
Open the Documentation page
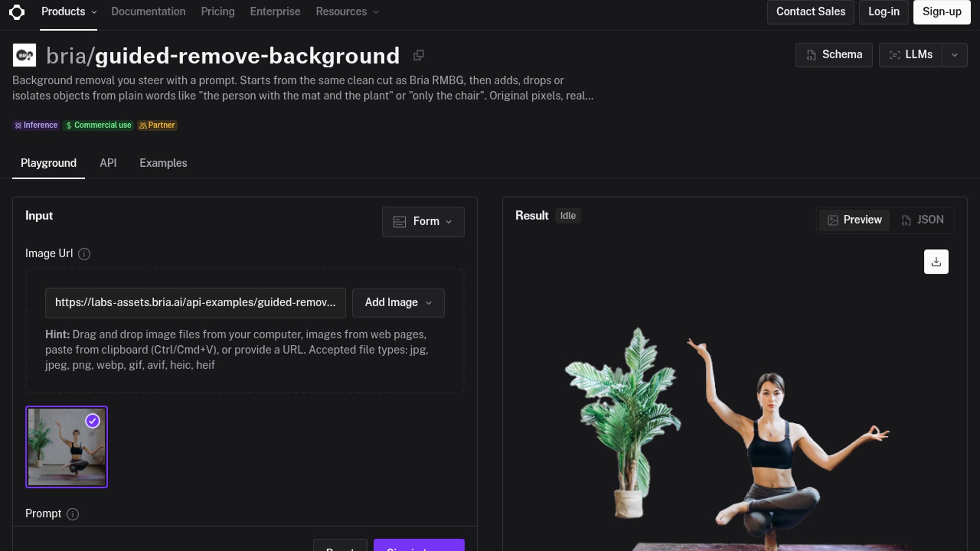coord(149,12)
